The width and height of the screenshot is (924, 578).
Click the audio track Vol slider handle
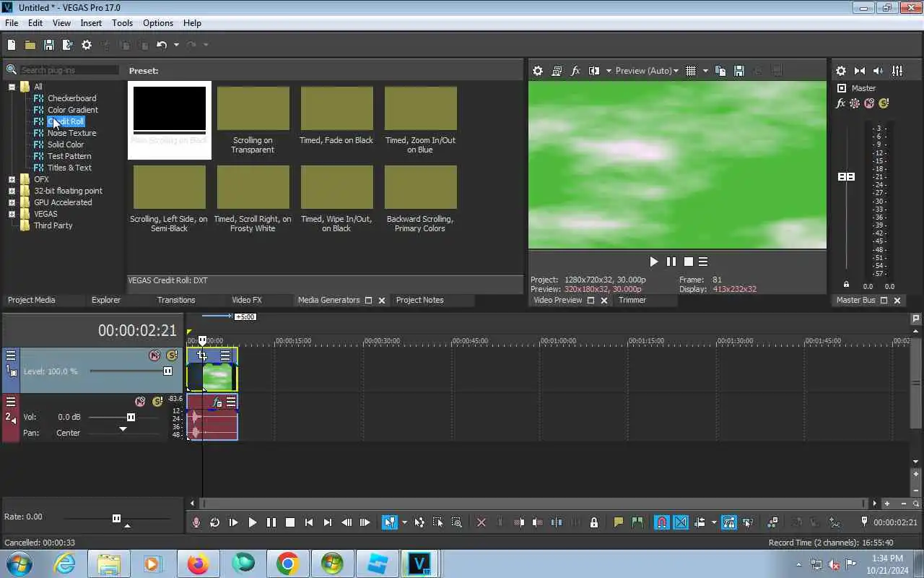[x=131, y=418]
